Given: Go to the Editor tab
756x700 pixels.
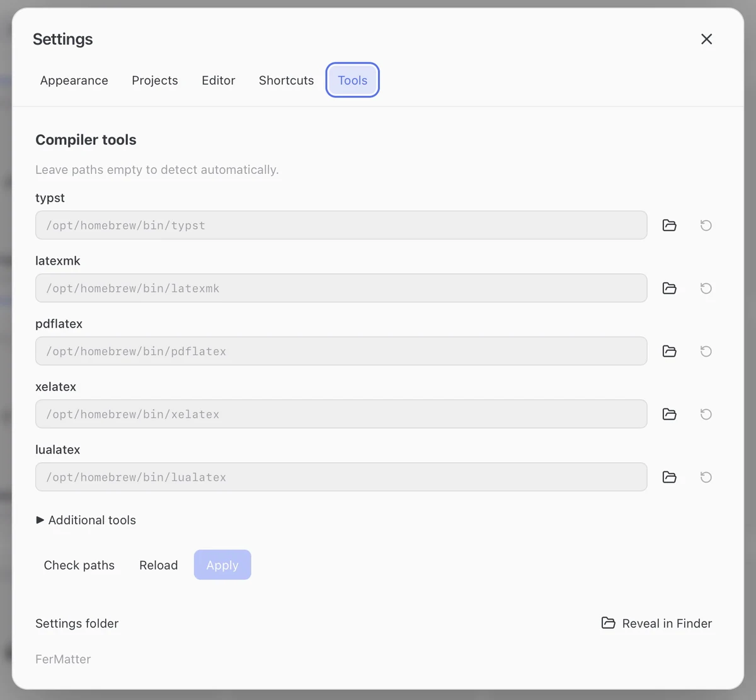Looking at the screenshot, I should [x=218, y=81].
